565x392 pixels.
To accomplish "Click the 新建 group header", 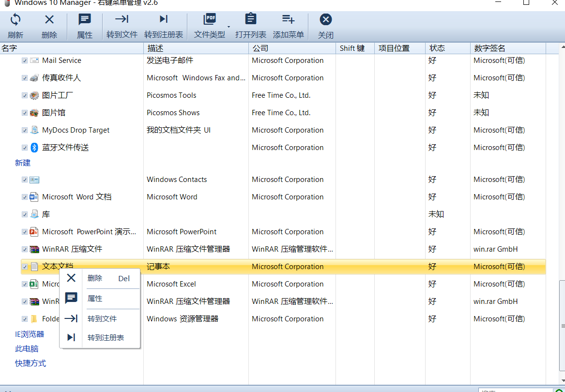I will (23, 163).
